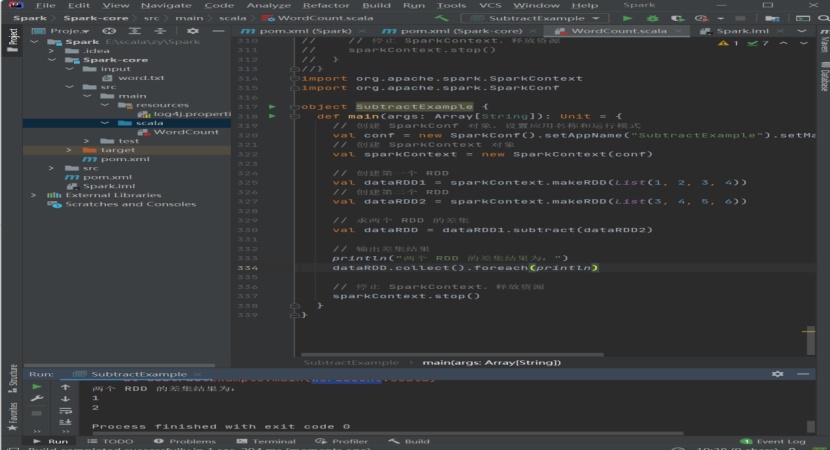Collapse the Spark-core module node

pos(51,60)
